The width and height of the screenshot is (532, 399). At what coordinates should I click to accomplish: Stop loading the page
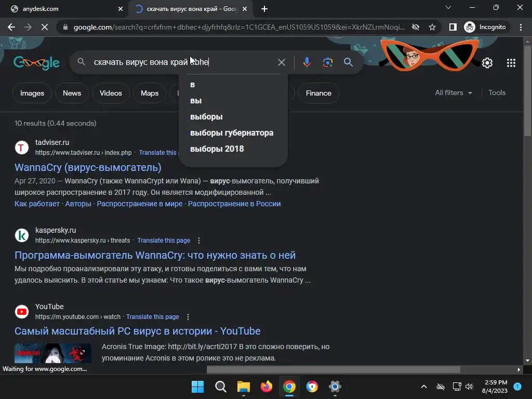pyautogui.click(x=45, y=27)
